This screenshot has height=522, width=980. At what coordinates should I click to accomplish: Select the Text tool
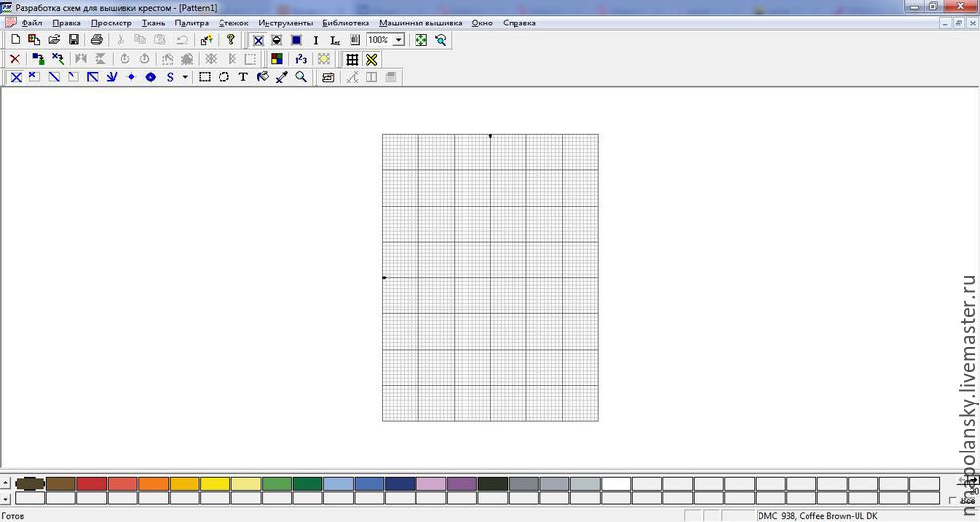[x=243, y=77]
